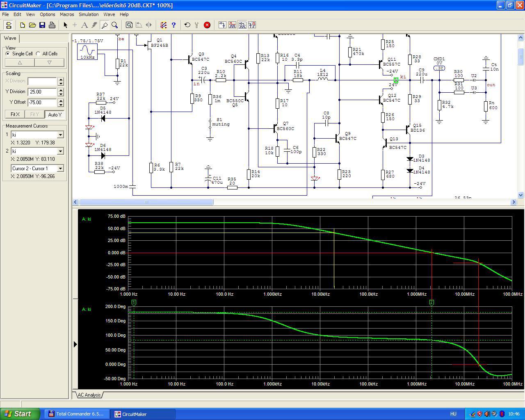Image resolution: width=525 pixels, height=420 pixels.
Task: Open the Simulation menu
Action: coord(89,14)
